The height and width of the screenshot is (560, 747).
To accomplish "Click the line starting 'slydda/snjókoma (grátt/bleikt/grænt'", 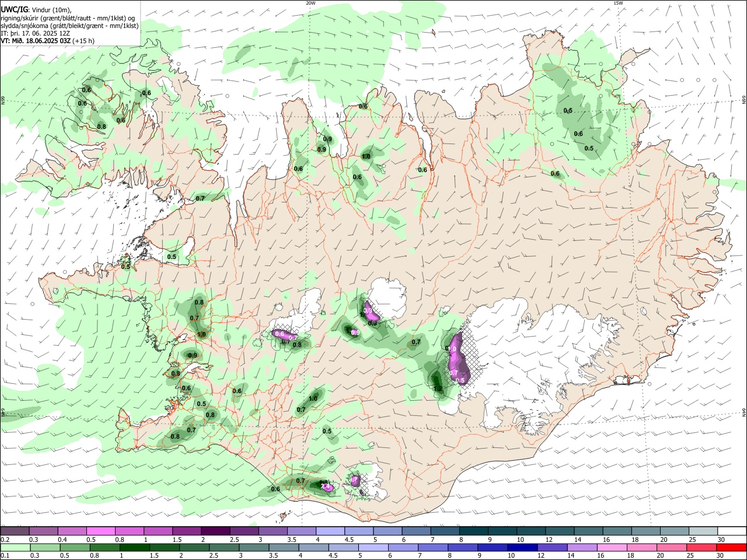I will [x=69, y=26].
